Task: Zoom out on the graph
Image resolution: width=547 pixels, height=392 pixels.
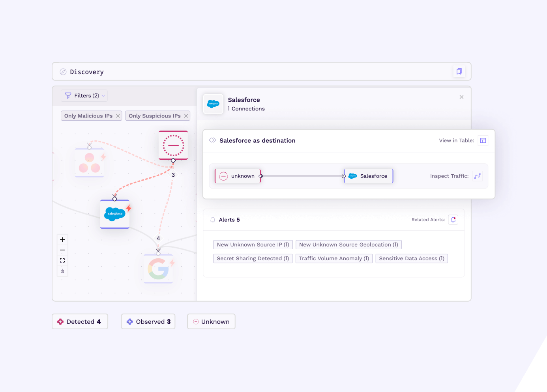Action: click(62, 250)
